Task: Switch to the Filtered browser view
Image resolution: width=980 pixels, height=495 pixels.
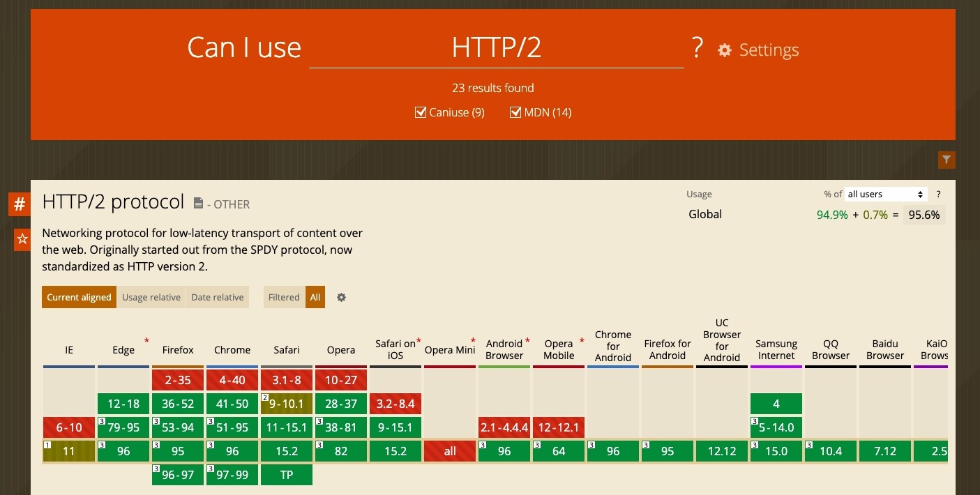Action: (283, 297)
